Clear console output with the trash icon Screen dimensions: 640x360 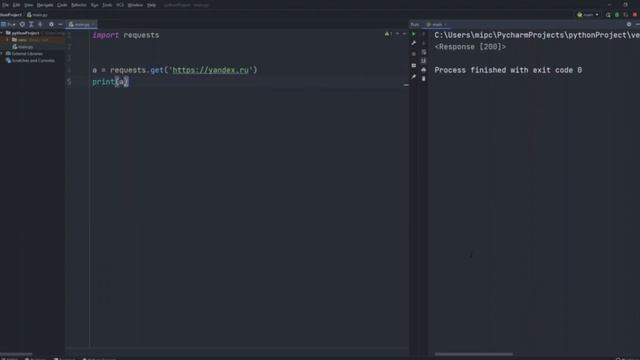424,79
